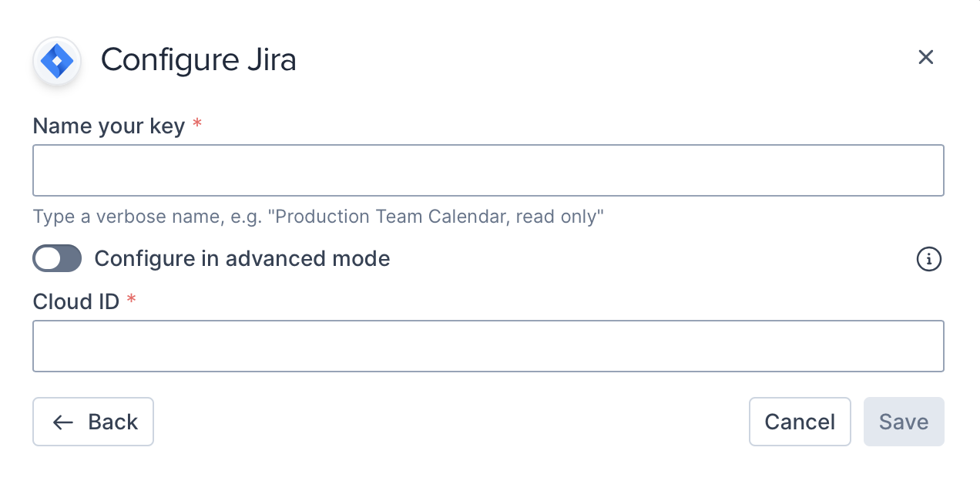The width and height of the screenshot is (980, 481).
Task: Click the white knob of the toggle
Action: click(x=48, y=259)
